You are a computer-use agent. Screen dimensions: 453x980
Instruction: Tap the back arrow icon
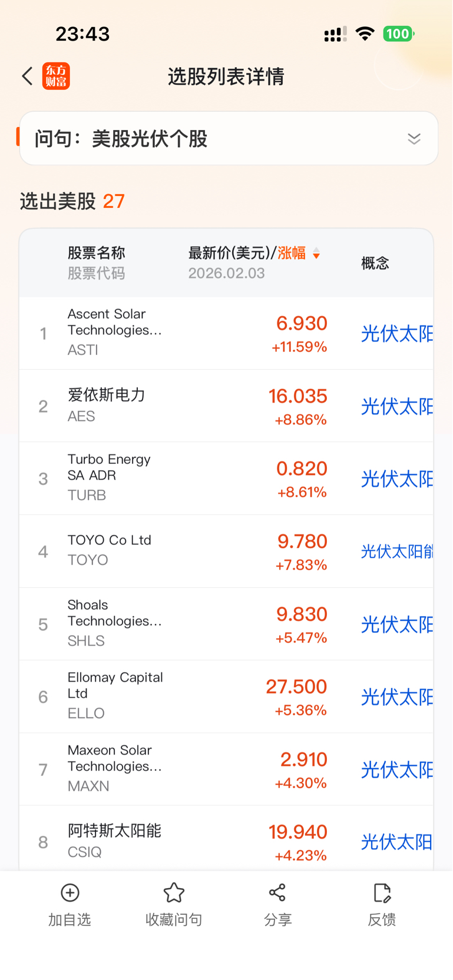coord(27,76)
